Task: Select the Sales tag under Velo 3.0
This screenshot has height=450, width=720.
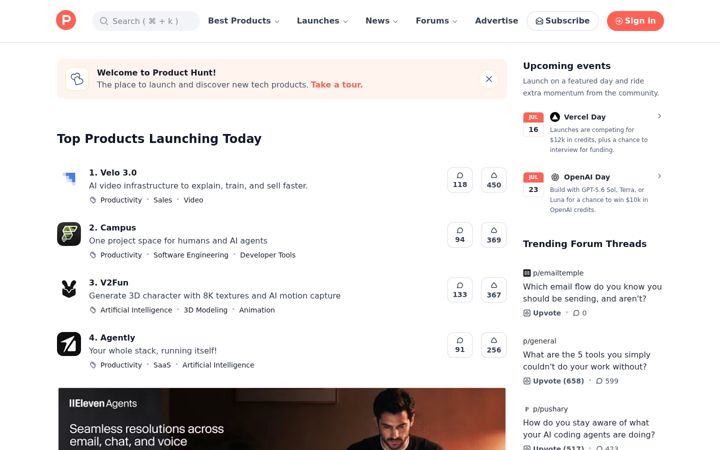Action: click(163, 200)
